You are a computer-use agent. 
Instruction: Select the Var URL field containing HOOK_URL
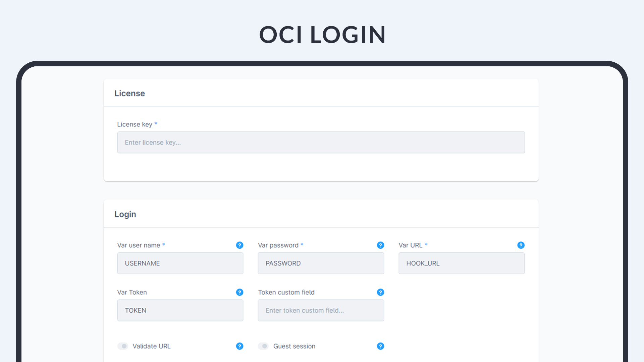coord(462,263)
